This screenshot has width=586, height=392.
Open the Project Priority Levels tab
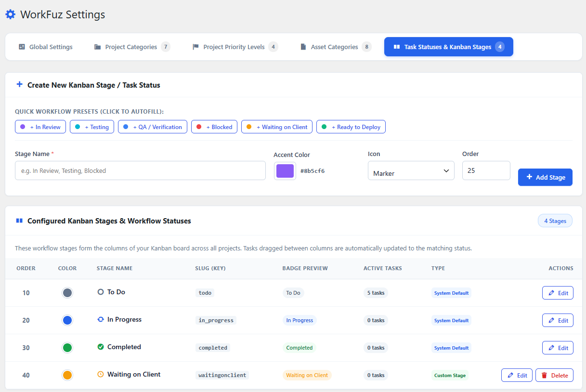click(235, 47)
